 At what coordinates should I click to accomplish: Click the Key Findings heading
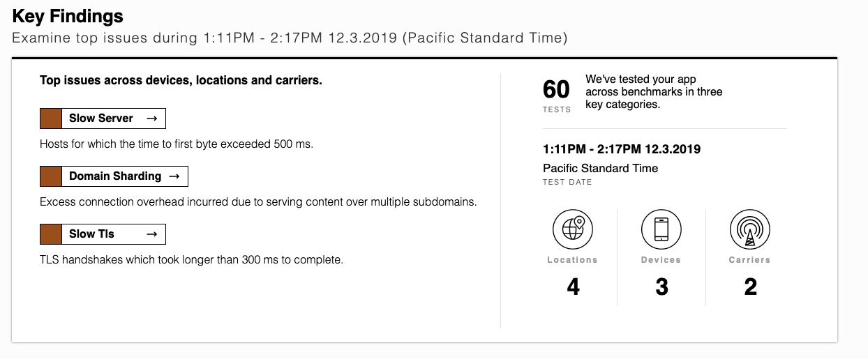point(68,16)
